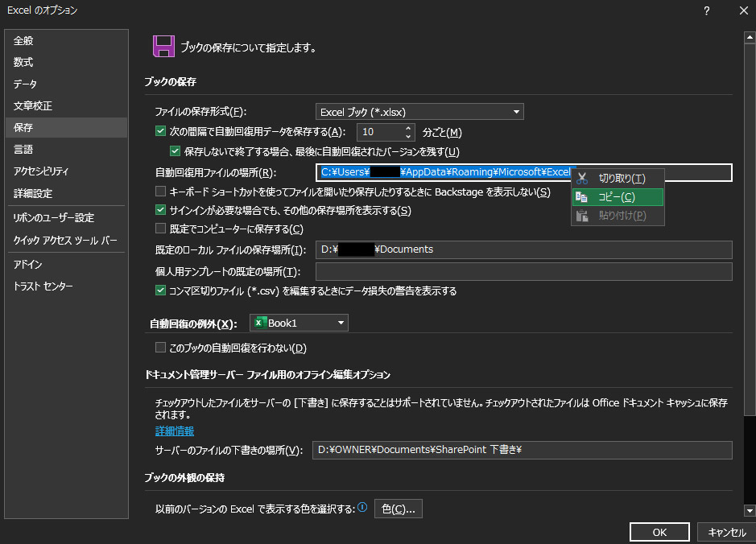This screenshot has height=544, width=756.
Task: Check the disable AutoRecover for this book option
Action: click(x=160, y=348)
